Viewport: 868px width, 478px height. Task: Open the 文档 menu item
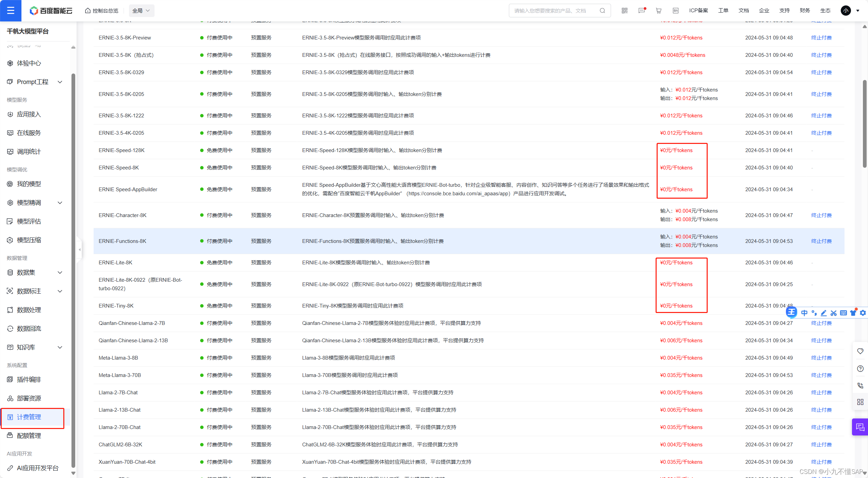tap(744, 11)
